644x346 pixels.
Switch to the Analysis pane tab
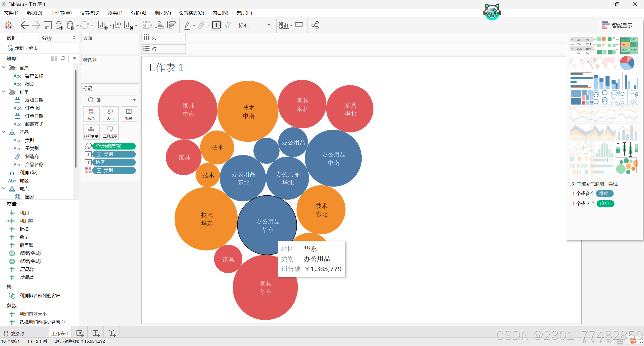tap(47, 38)
